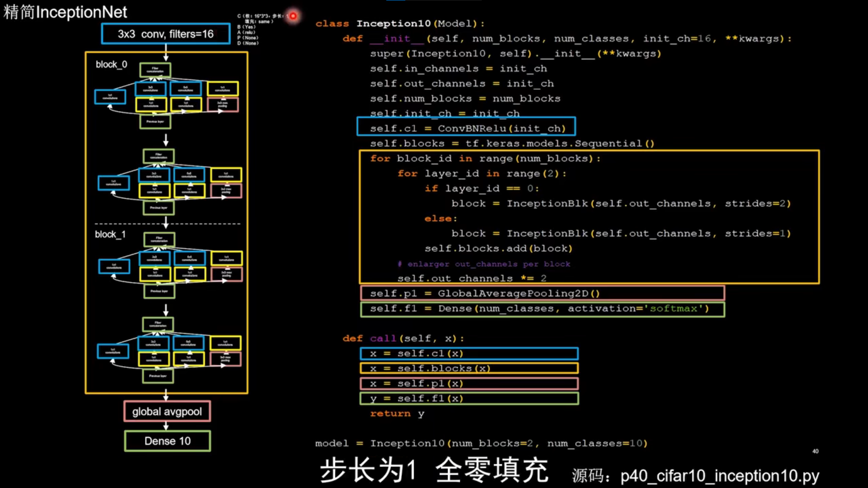Click the 'class Inception10(Model):' code line
The height and width of the screenshot is (488, 868).
pyautogui.click(x=400, y=23)
